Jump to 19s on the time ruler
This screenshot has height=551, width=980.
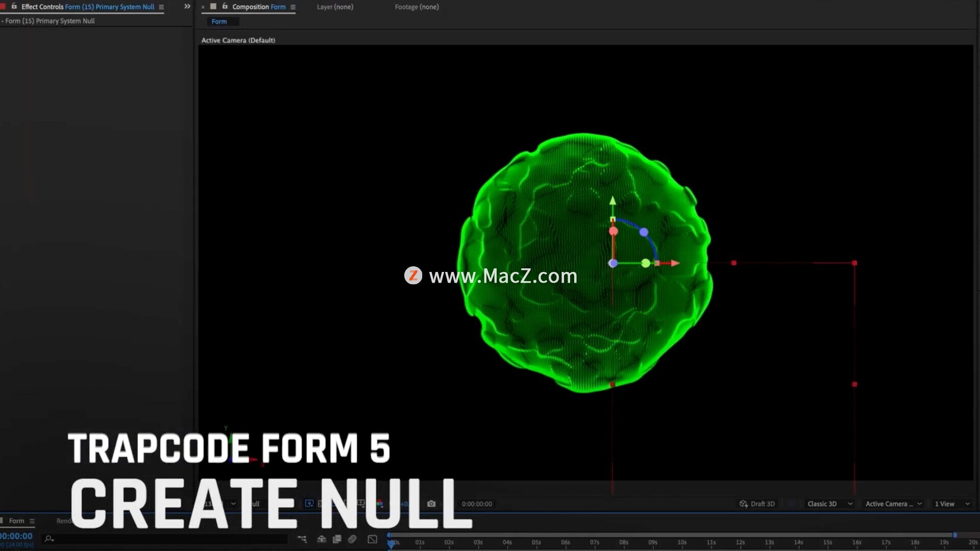pos(944,542)
